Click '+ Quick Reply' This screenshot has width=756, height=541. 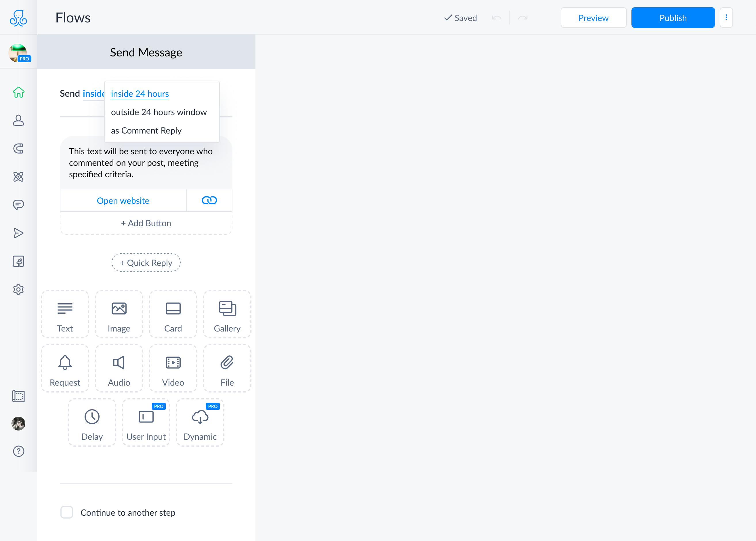(x=146, y=263)
